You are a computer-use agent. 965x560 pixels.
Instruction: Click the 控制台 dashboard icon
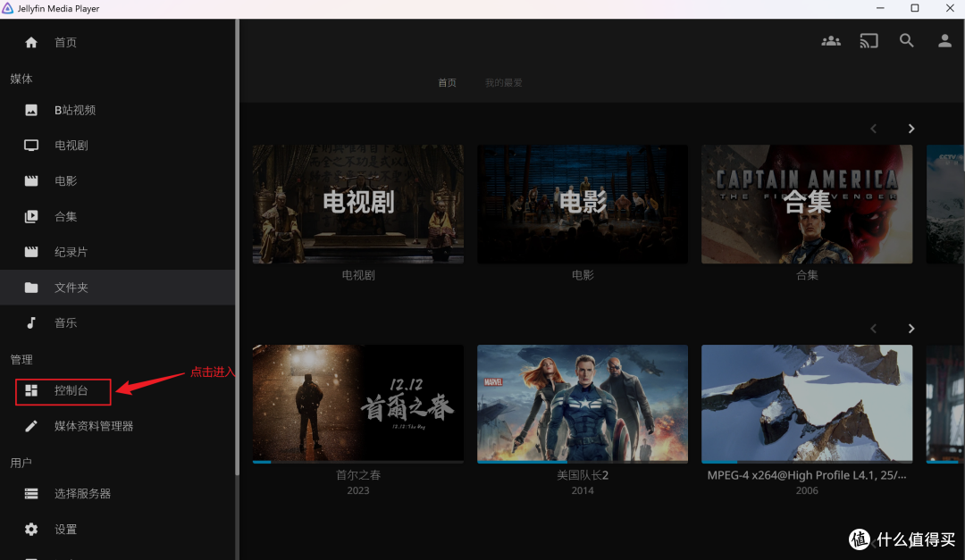point(30,390)
